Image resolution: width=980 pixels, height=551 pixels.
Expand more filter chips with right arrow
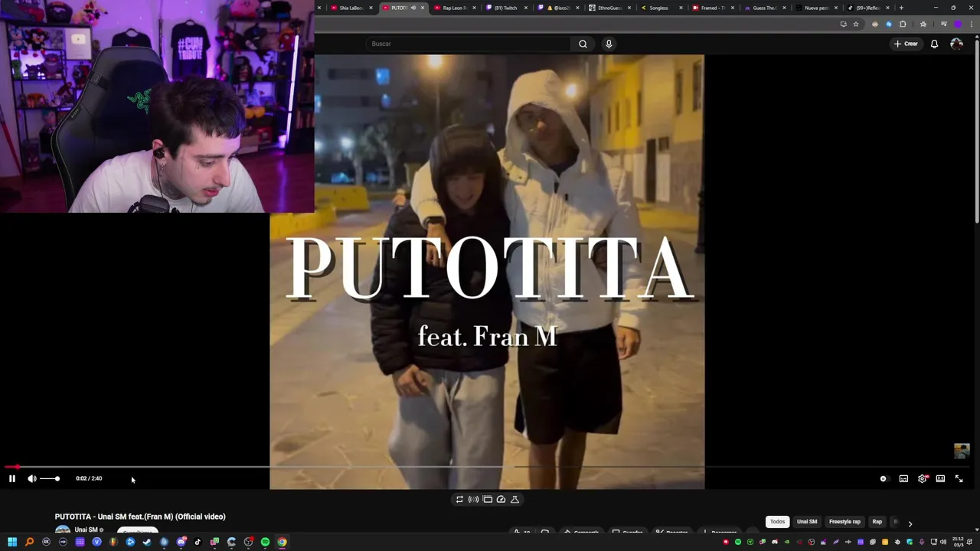tap(910, 523)
